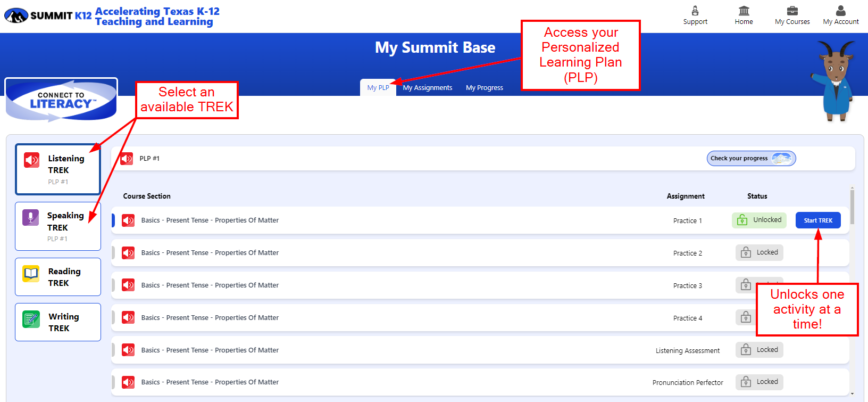This screenshot has width=868, height=402.
Task: Switch to the My Assignments tab
Action: pyautogui.click(x=428, y=87)
